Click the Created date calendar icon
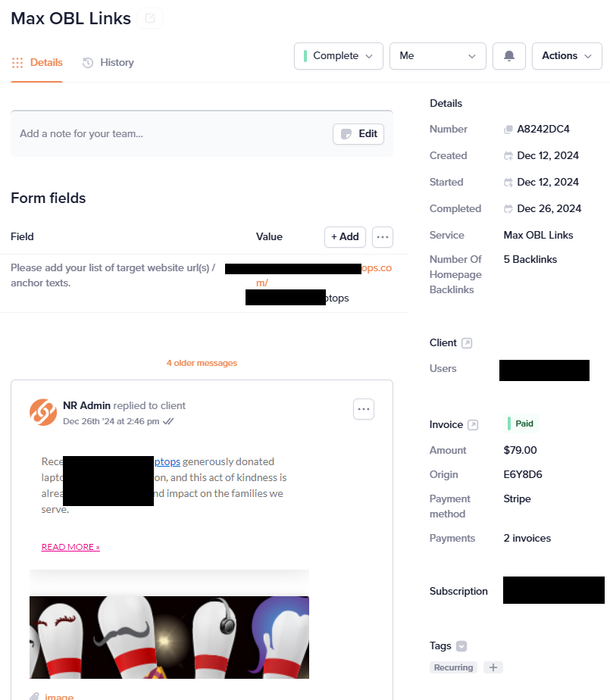The width and height of the screenshot is (610, 700). coord(508,156)
